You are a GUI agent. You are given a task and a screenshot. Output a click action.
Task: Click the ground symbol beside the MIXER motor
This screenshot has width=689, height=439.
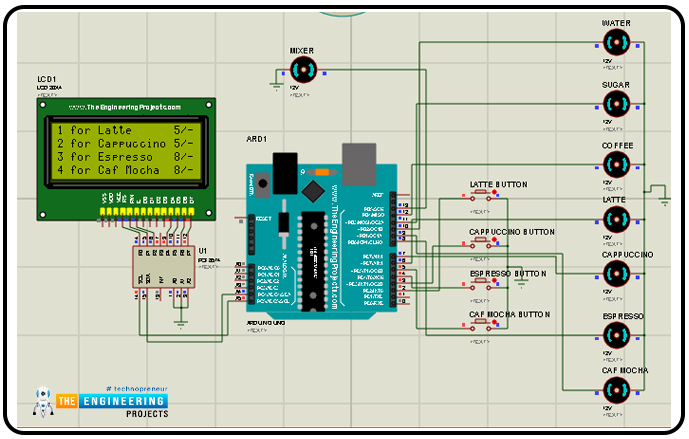tap(276, 86)
